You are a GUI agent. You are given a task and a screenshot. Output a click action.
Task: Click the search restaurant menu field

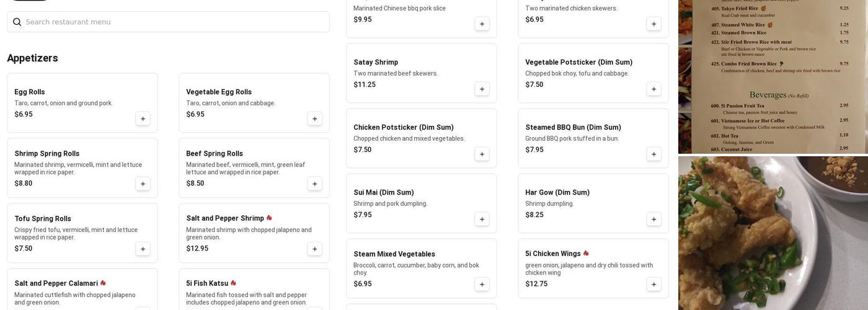pyautogui.click(x=174, y=22)
